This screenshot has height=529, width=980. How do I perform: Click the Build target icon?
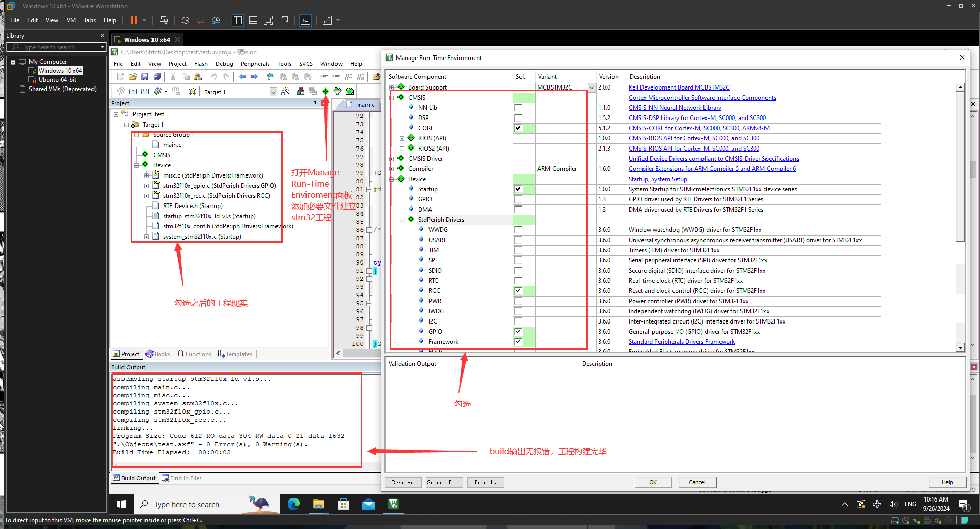pyautogui.click(x=133, y=91)
